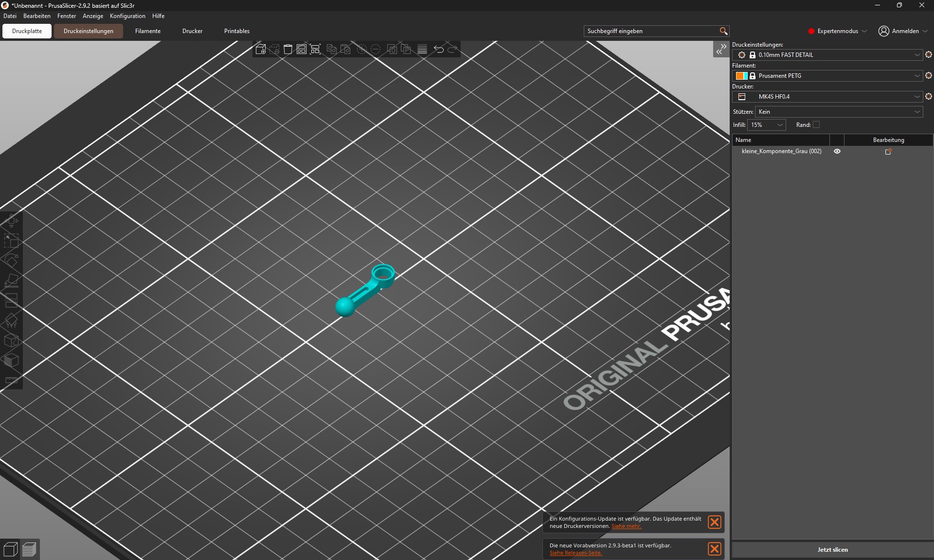Click the Undo arrow icon
Image resolution: width=934 pixels, height=560 pixels.
(439, 49)
